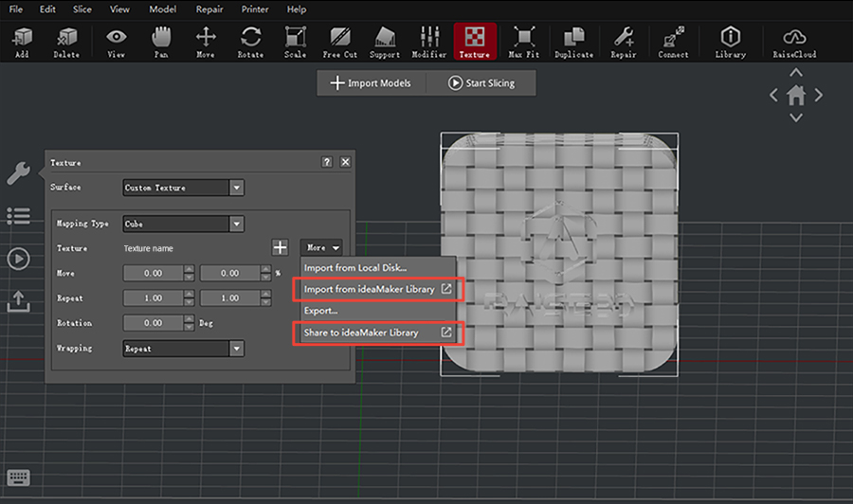Open the Printer menu

pos(255,9)
